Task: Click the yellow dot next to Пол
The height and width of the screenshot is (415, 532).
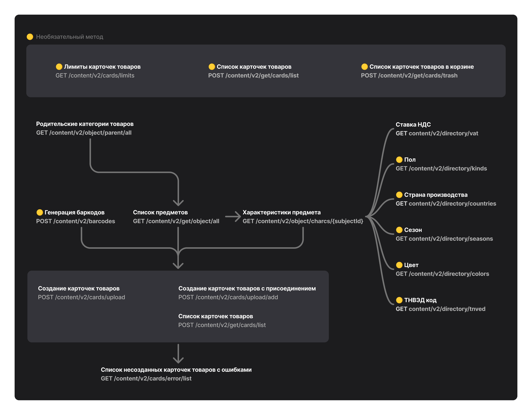Action: [399, 160]
